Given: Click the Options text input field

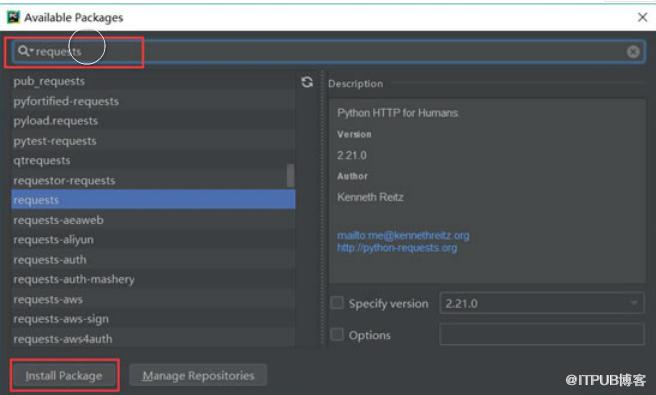Looking at the screenshot, I should pos(542,334).
